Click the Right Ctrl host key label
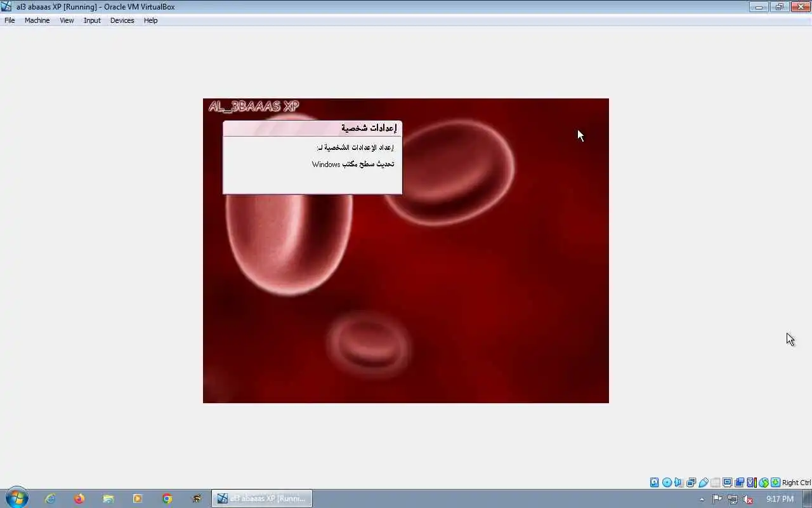The width and height of the screenshot is (812, 508). [796, 483]
